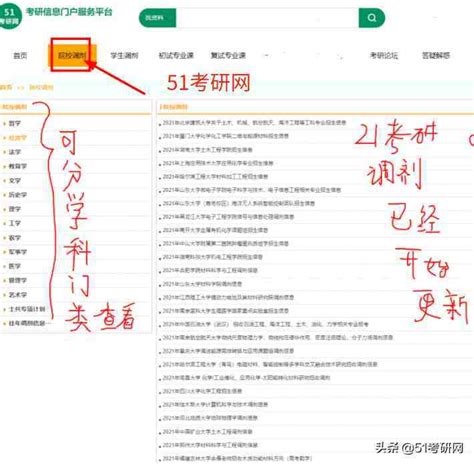
Task: Open the 厦门大学化学化工学院 listing
Action: pos(226,136)
